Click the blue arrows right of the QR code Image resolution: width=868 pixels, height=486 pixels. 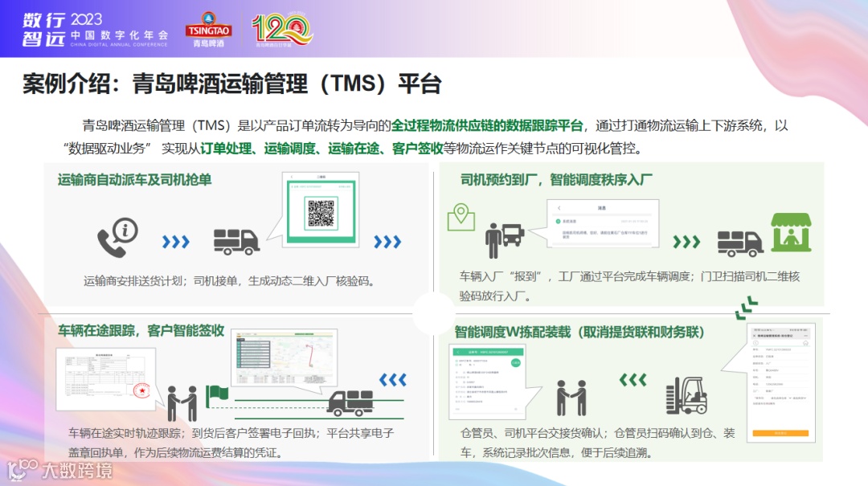(387, 242)
